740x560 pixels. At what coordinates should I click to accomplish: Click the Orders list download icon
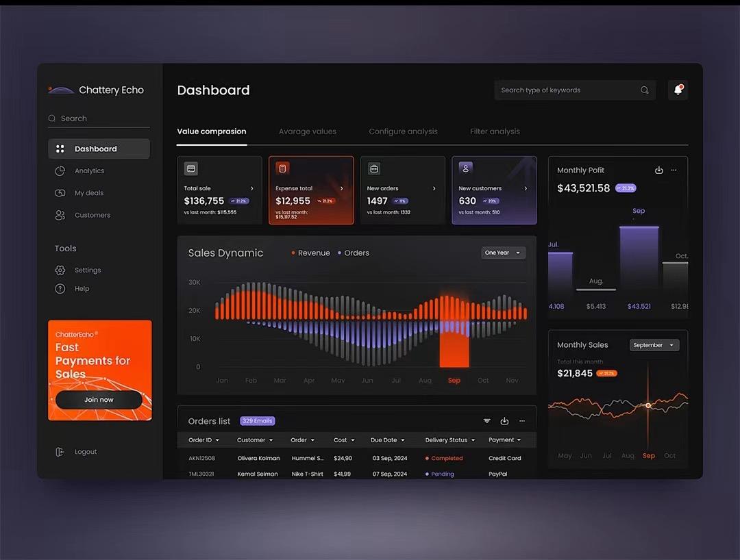(x=504, y=421)
